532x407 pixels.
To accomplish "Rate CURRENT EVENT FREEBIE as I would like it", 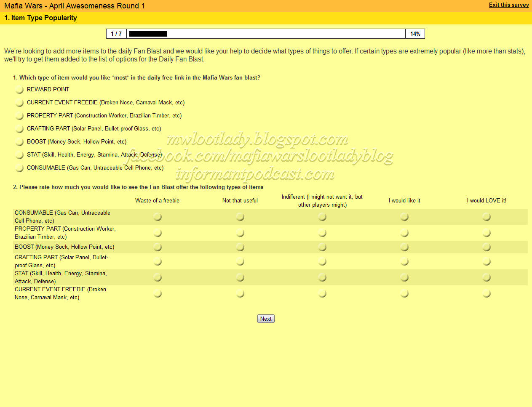I will click(404, 293).
